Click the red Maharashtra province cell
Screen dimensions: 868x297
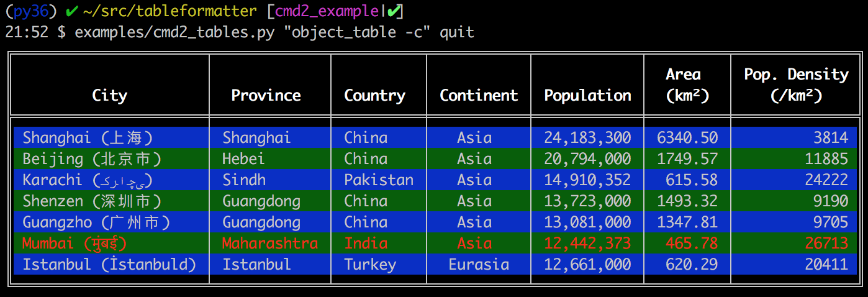(x=270, y=243)
